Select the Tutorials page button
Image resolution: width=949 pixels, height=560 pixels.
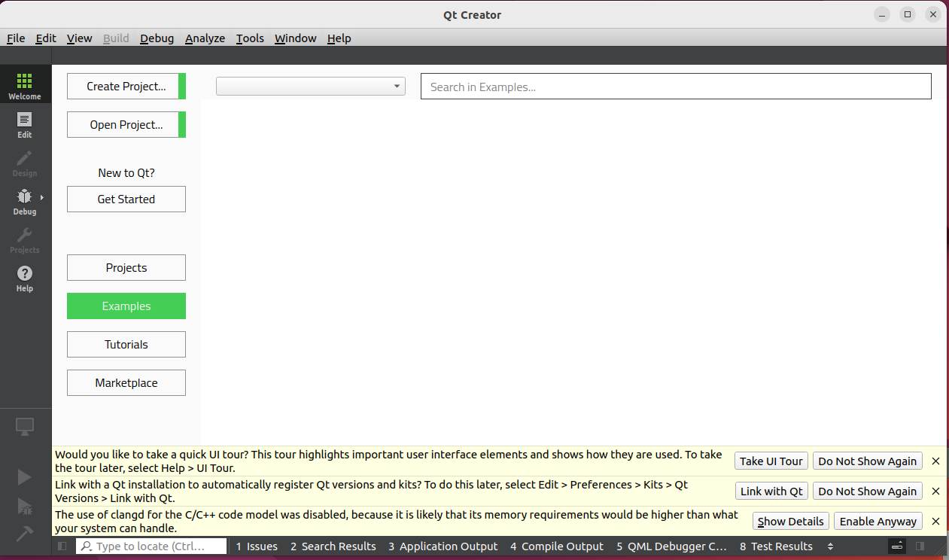point(126,345)
